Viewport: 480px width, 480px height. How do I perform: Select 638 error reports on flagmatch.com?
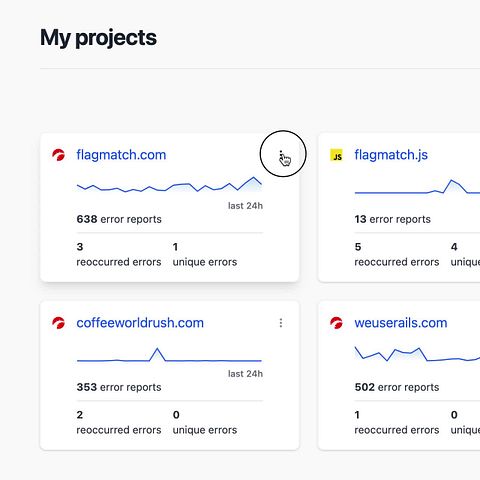[x=119, y=219]
